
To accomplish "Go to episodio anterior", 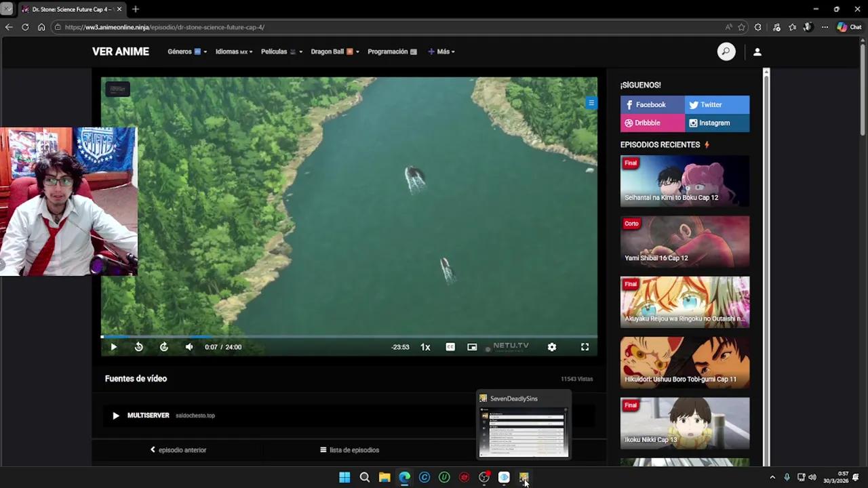I will 178,450.
